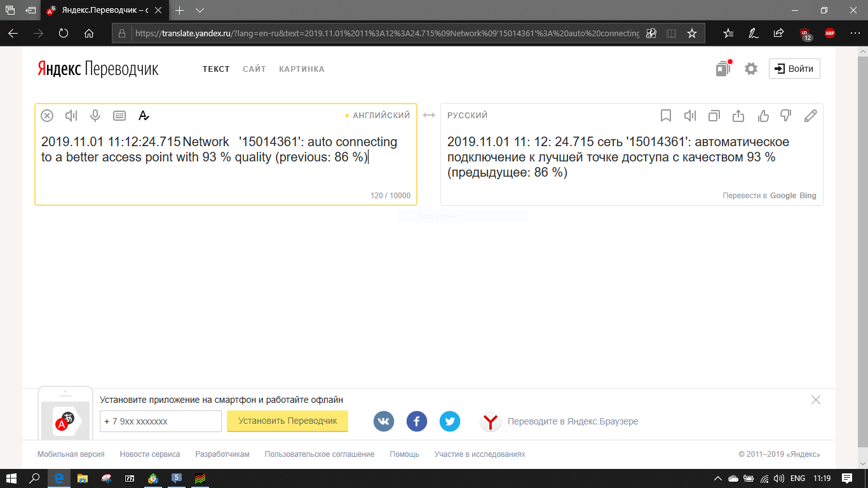This screenshot has width=868, height=488.
Task: Add notes with the pen icon
Action: (x=753, y=33)
